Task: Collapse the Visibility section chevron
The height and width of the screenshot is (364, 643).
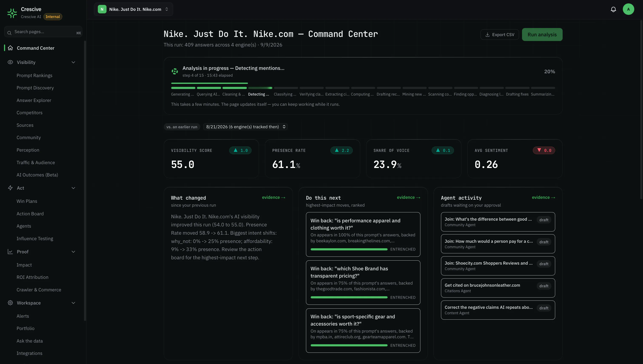Action: point(73,62)
